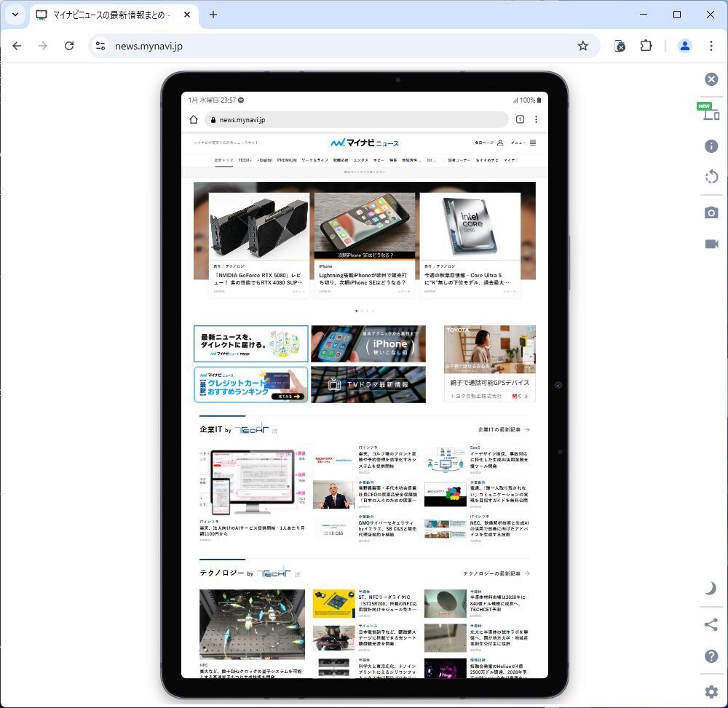Open simulator settings gear
Viewport: 728px width, 708px height.
coord(711,692)
